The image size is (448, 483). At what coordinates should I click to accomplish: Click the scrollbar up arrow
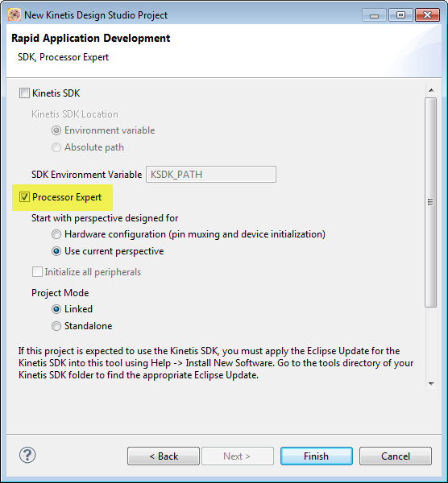pyautogui.click(x=431, y=90)
